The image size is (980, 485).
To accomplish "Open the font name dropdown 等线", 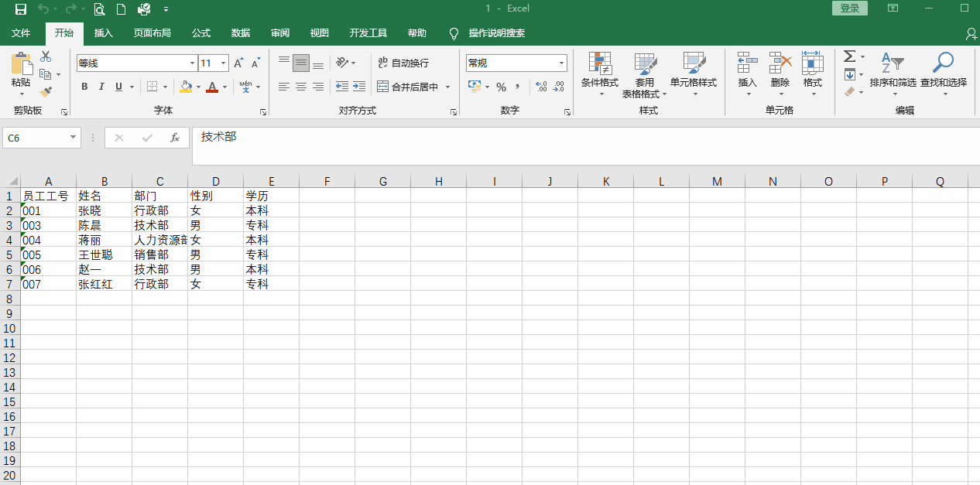I will (193, 63).
